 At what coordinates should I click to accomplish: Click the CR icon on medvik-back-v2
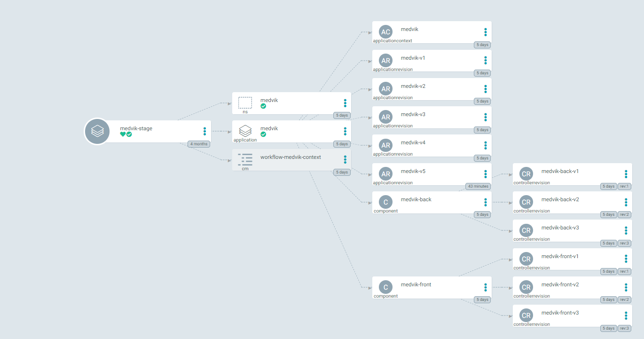(526, 202)
